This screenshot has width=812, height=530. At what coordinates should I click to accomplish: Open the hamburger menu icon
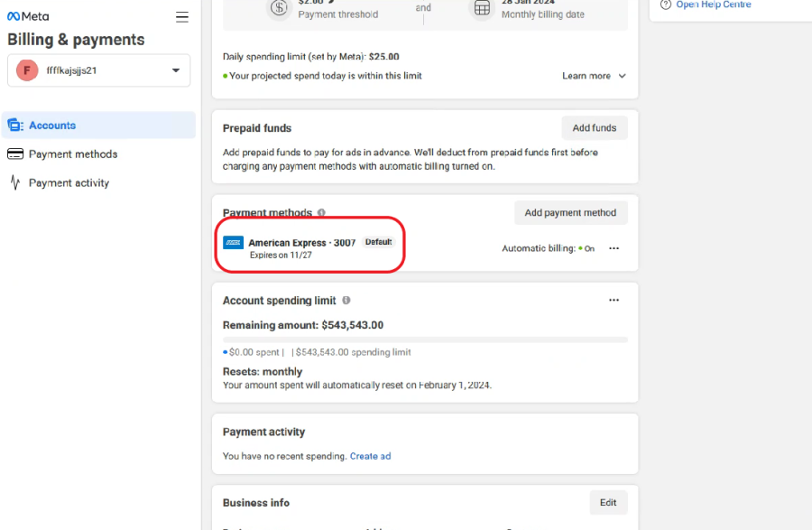(x=182, y=17)
